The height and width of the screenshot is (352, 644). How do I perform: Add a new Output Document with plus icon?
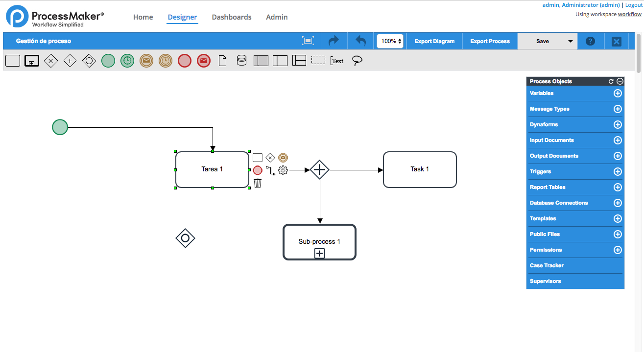618,156
